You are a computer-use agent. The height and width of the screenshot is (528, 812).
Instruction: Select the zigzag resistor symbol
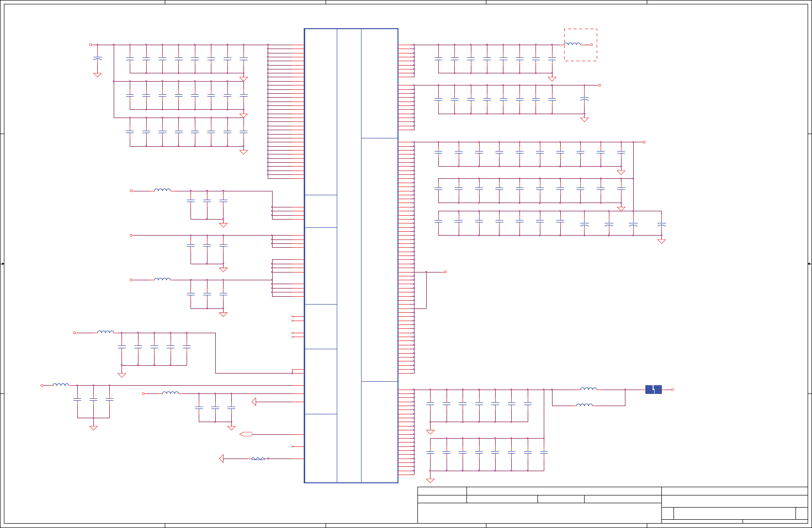258,459
